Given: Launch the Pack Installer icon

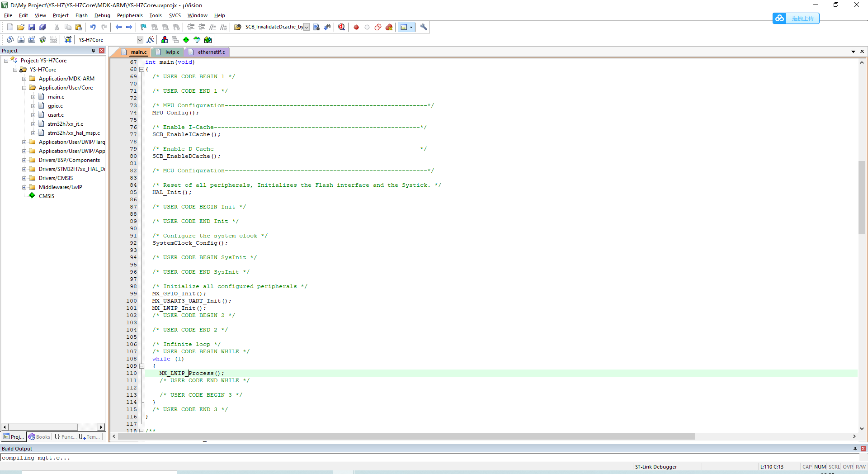Looking at the screenshot, I should (x=208, y=40).
